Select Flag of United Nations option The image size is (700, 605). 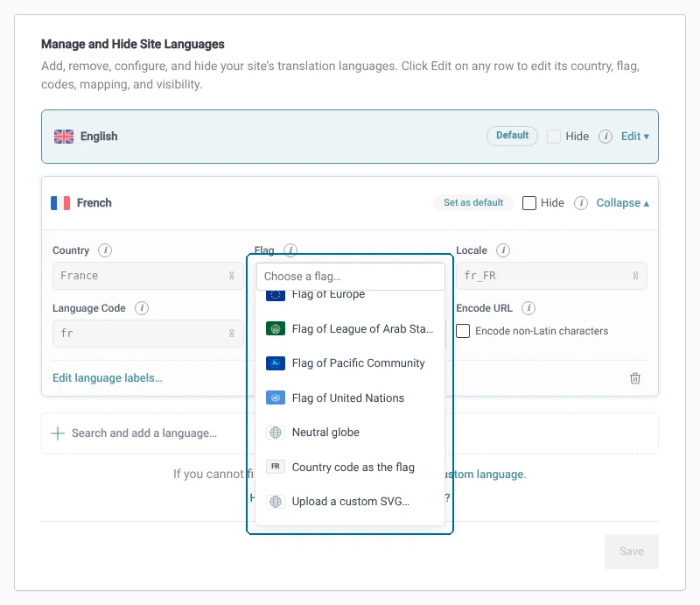tap(350, 397)
